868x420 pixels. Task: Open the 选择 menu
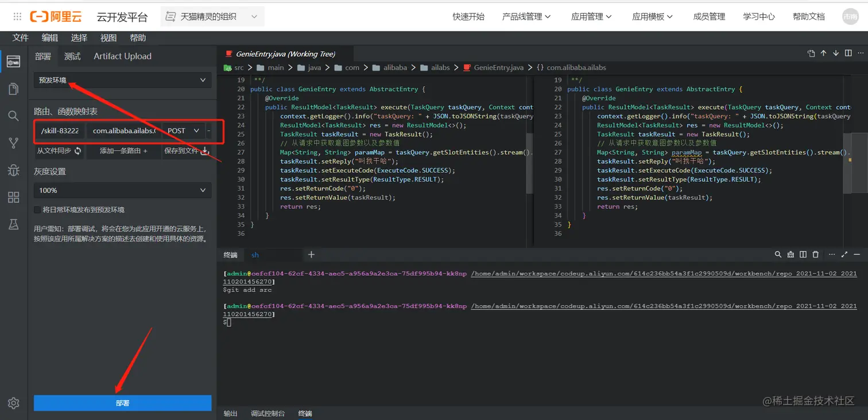pos(79,38)
